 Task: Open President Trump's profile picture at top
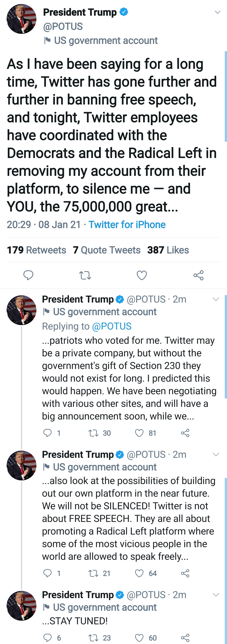click(x=22, y=19)
